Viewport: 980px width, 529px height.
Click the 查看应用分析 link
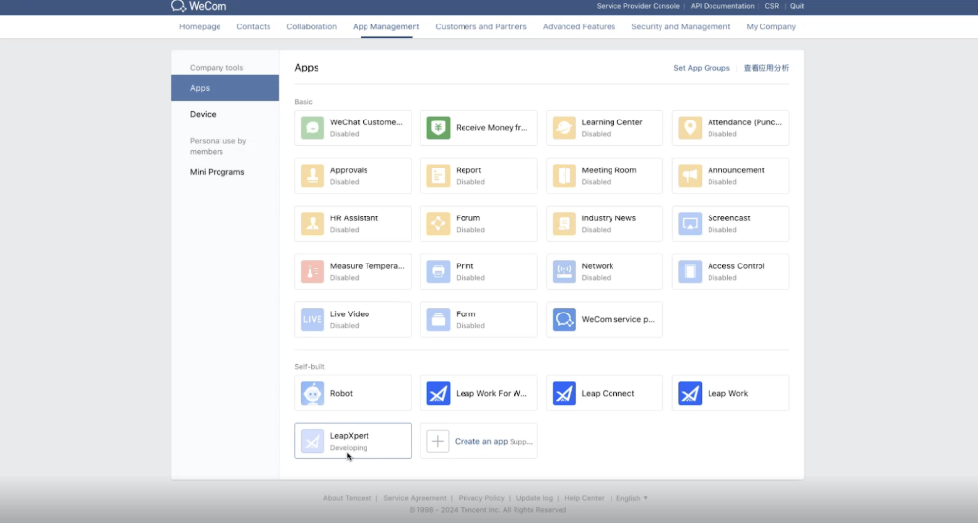(x=766, y=68)
